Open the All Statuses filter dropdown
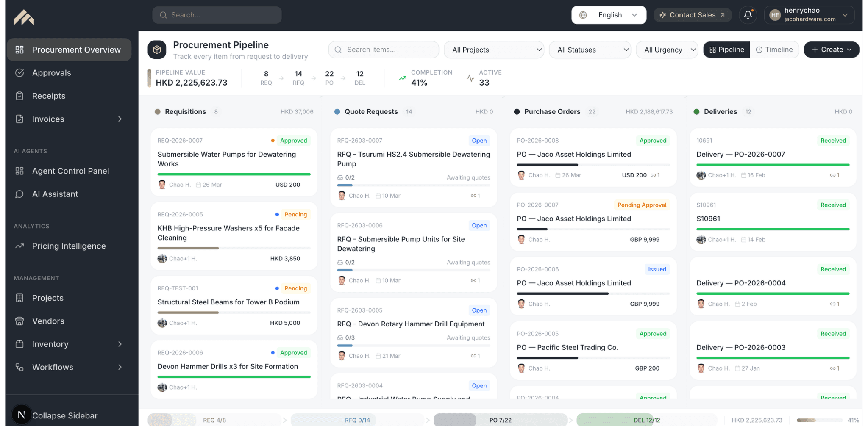The image size is (868, 426). [x=590, y=50]
